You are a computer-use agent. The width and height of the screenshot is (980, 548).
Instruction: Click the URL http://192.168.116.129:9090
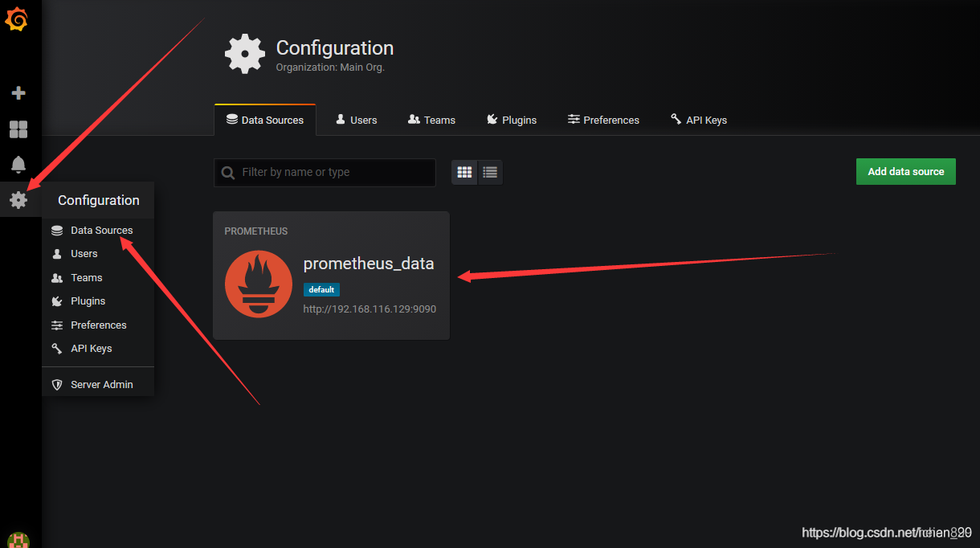point(370,309)
